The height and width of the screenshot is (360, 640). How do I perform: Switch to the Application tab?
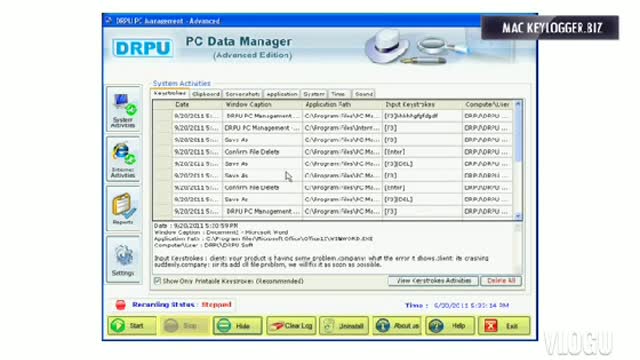pyautogui.click(x=282, y=94)
